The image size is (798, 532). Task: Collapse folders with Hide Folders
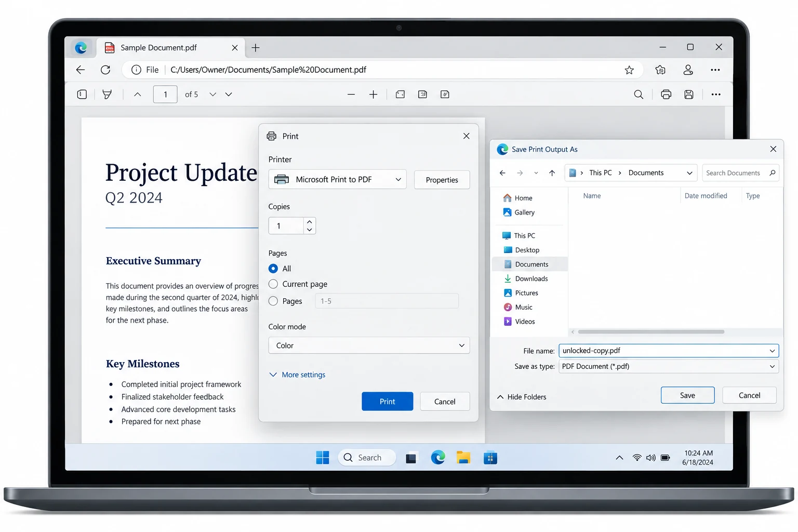coord(522,397)
